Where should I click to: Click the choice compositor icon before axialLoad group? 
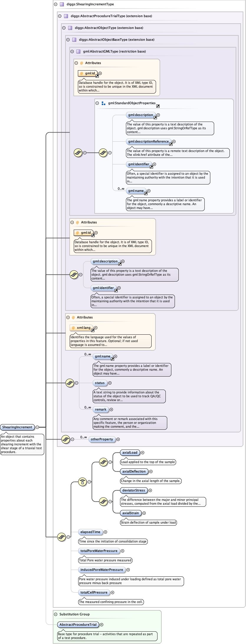point(82,482)
